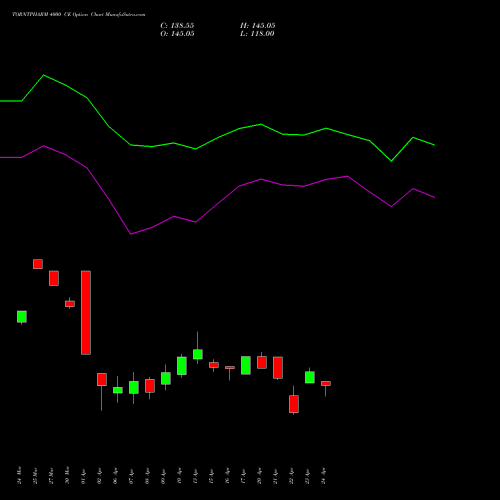The width and height of the screenshot is (500, 500).
Task: Select the 27 Mar date label
Action: [x=51, y=475]
